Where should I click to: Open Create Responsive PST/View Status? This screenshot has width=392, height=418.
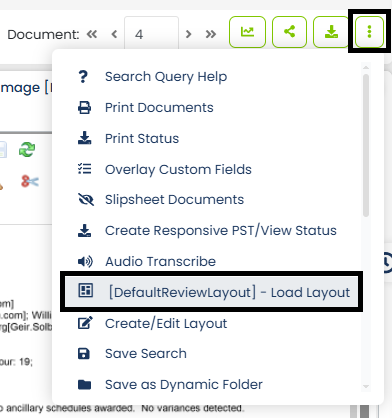(221, 231)
